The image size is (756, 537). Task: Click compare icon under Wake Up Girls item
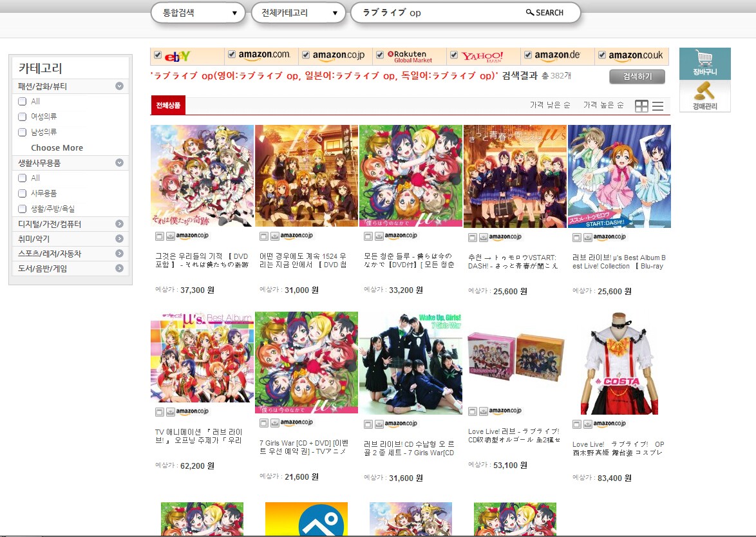point(368,424)
